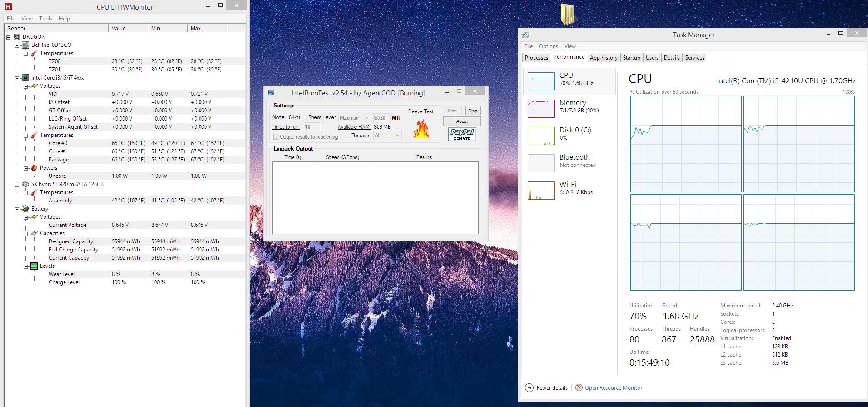Open the HWMonitor Tools menu
Screen dimensions: 868x407
coord(45,19)
